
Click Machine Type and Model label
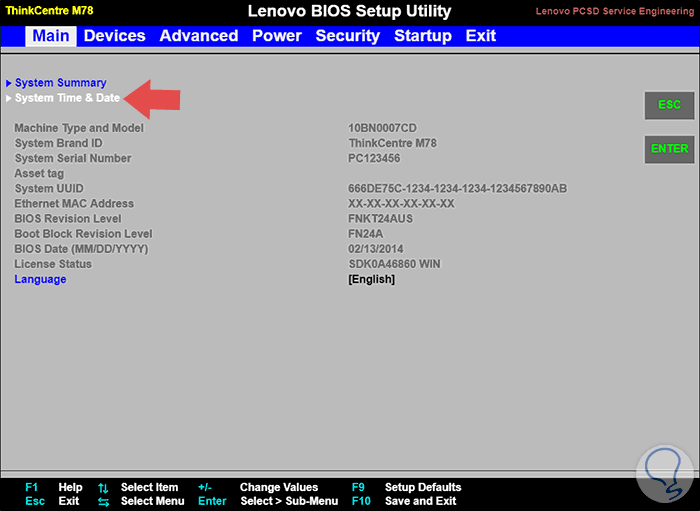79,128
